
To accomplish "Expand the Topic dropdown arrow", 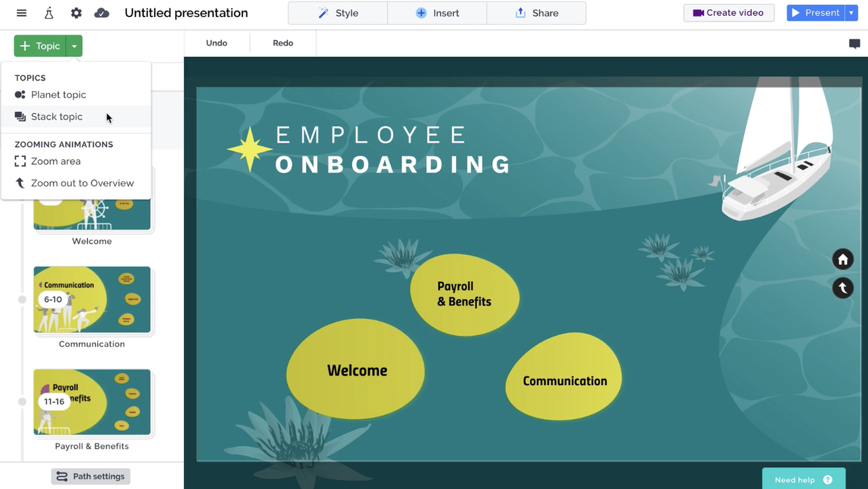I will pyautogui.click(x=74, y=46).
